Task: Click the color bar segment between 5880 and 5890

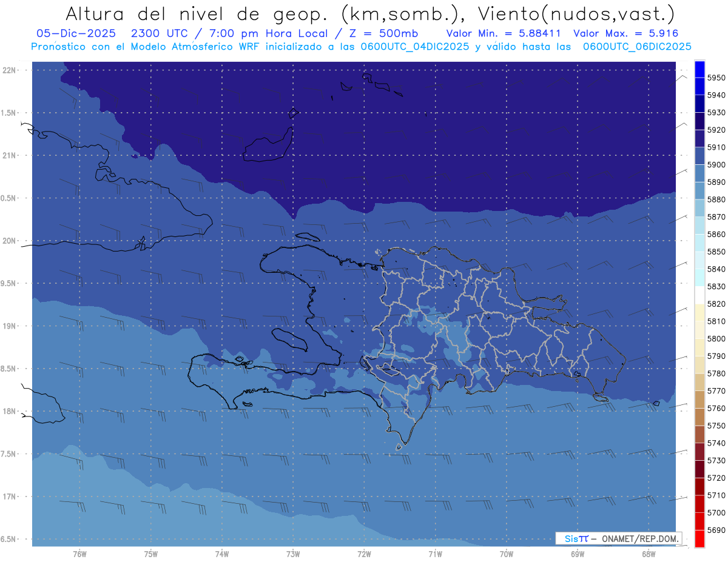Action: [699, 190]
